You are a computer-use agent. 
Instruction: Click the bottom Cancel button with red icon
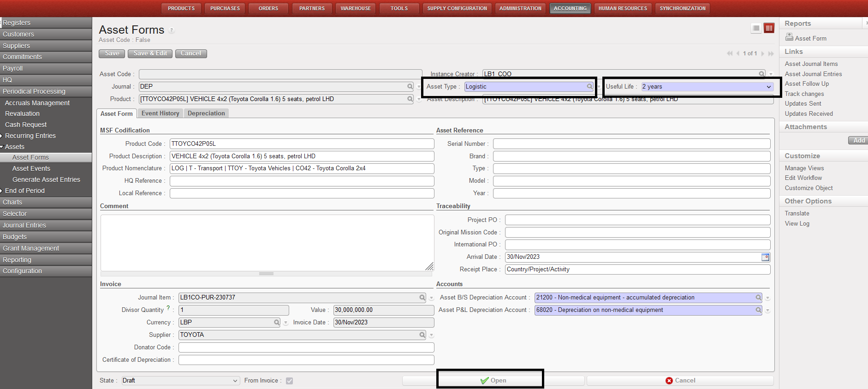point(680,381)
